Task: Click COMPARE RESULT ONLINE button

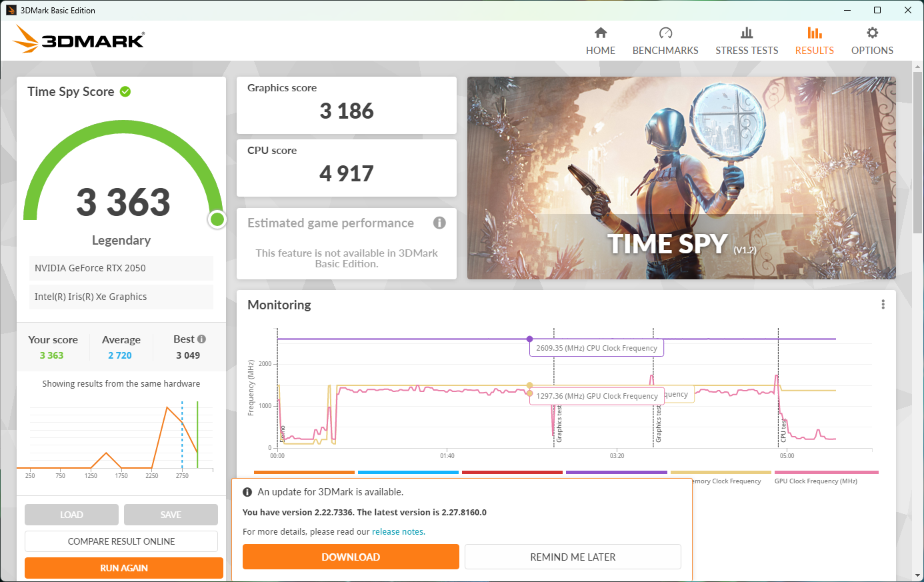Action: tap(121, 541)
